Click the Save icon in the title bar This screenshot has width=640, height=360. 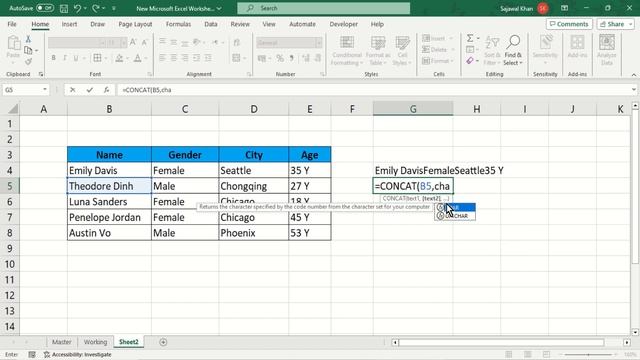click(x=64, y=8)
